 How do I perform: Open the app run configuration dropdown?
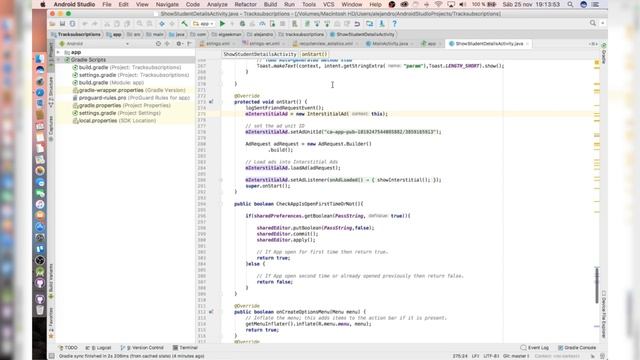(204, 24)
